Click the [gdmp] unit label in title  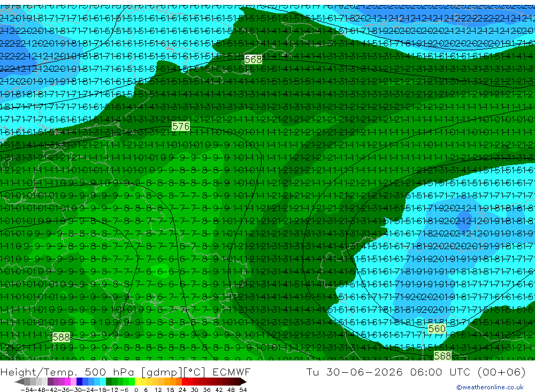[162, 372]
